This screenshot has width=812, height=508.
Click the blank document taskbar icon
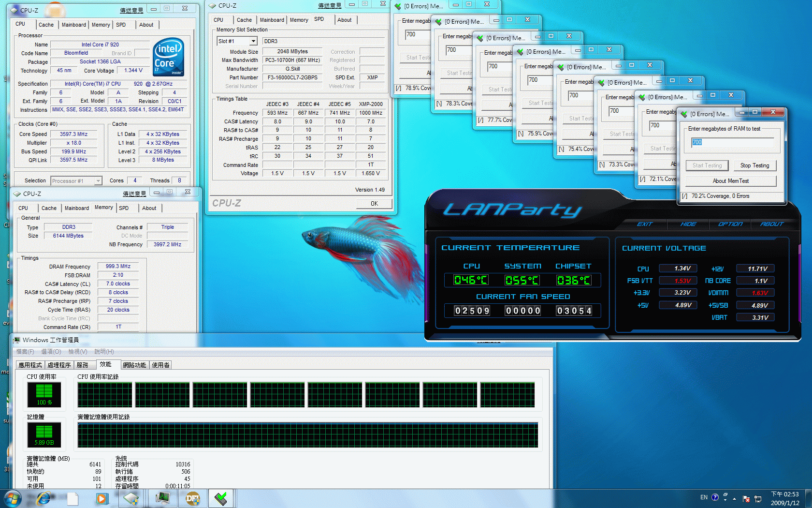pos(72,498)
